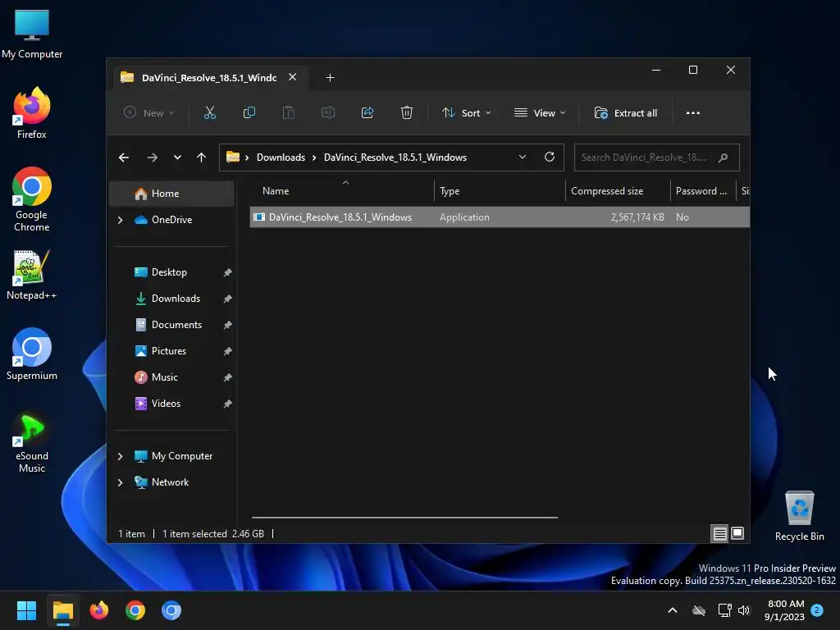
Task: Click the horizontal scrollbar in file list
Action: pyautogui.click(x=404, y=518)
